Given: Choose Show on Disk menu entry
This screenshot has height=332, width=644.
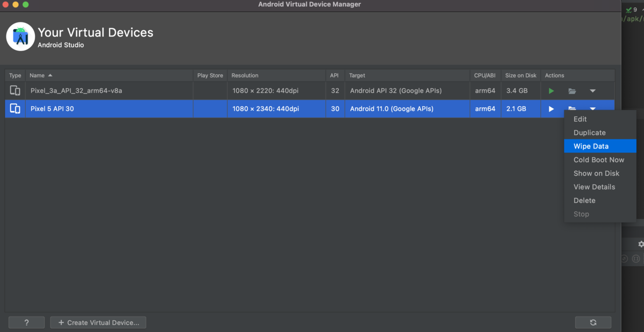Looking at the screenshot, I should (x=600, y=173).
